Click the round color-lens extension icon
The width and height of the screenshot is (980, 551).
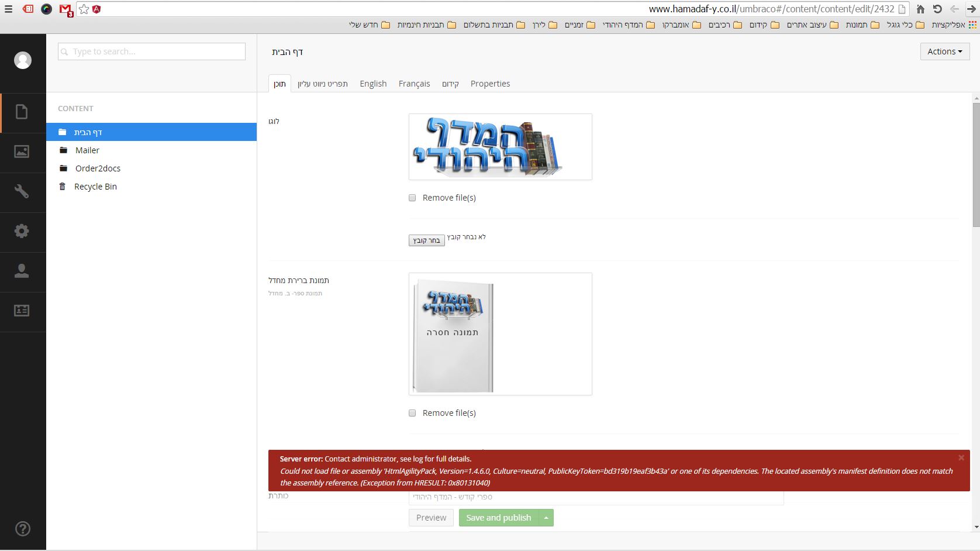[x=47, y=9]
